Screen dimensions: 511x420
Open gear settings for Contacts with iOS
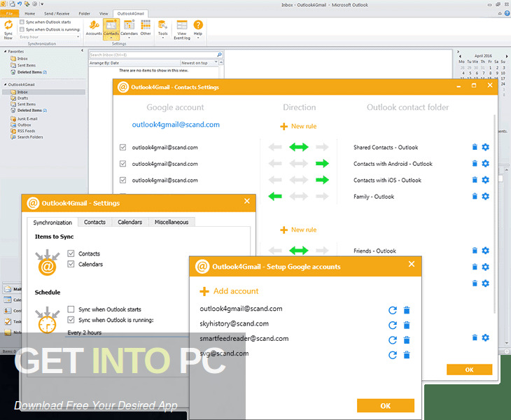point(486,180)
